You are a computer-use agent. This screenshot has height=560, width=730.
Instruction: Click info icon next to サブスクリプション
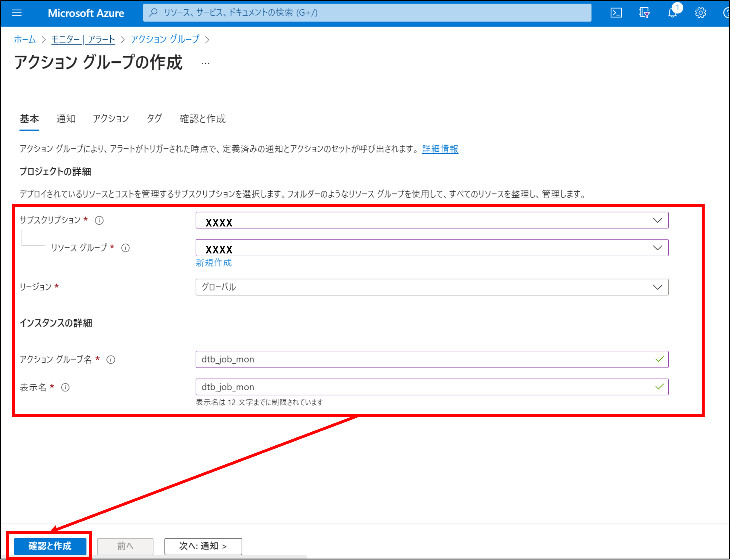(x=99, y=220)
